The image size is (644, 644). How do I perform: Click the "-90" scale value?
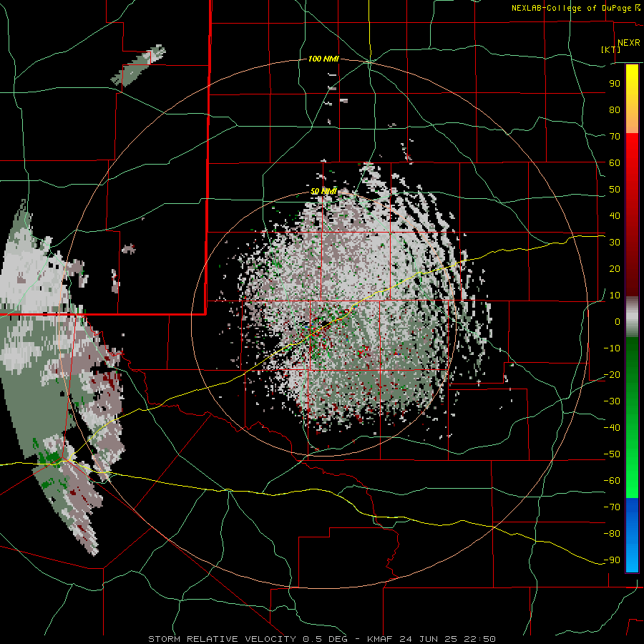point(612,560)
